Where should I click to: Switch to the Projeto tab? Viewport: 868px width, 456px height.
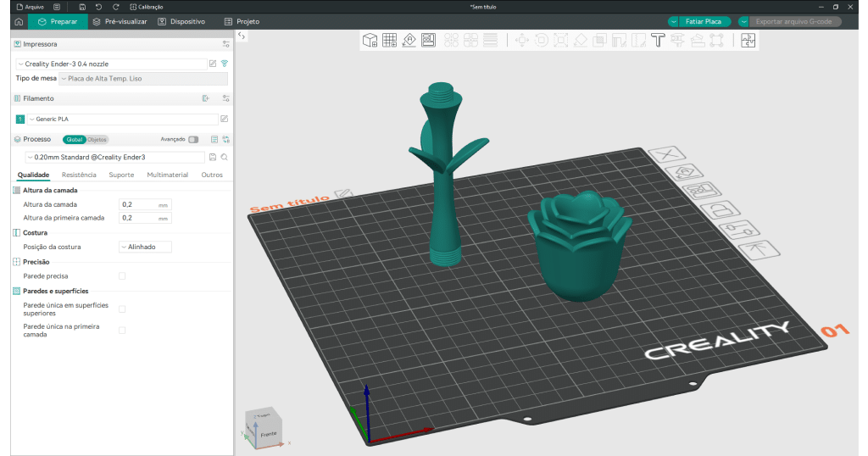(242, 21)
